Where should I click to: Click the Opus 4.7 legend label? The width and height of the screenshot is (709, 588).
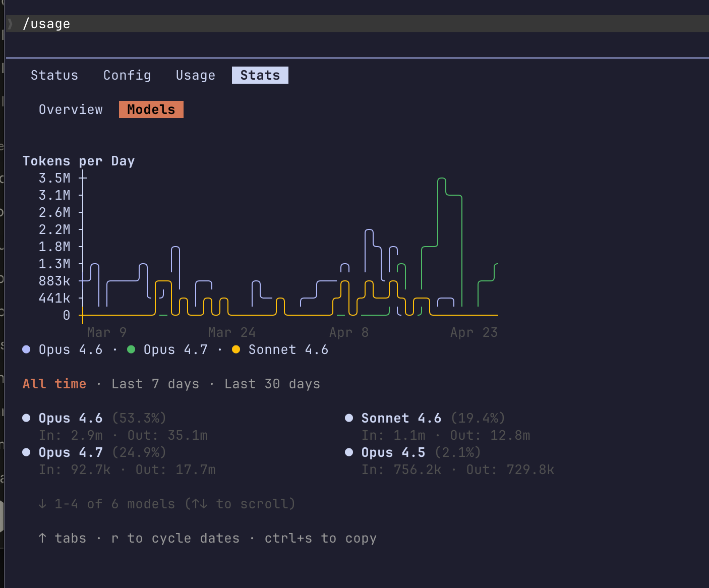pyautogui.click(x=175, y=349)
